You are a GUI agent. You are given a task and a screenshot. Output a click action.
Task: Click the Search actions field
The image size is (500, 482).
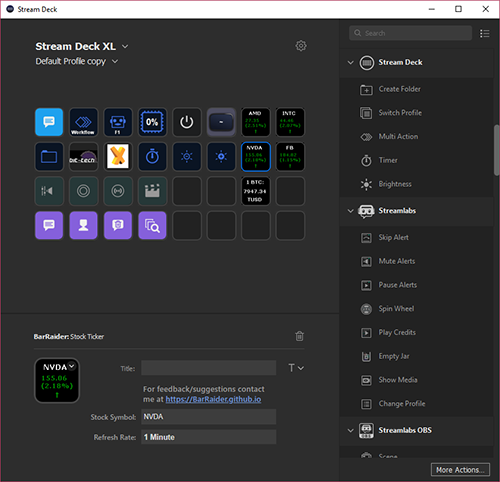pos(411,33)
